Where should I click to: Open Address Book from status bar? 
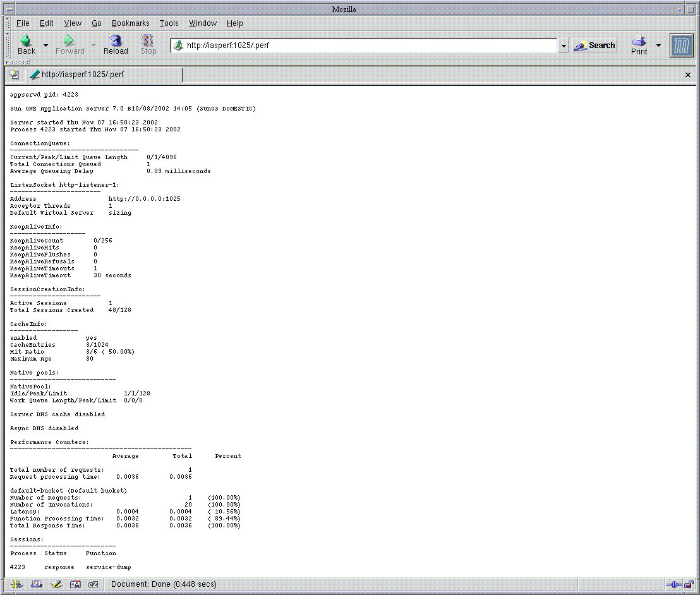point(75,584)
